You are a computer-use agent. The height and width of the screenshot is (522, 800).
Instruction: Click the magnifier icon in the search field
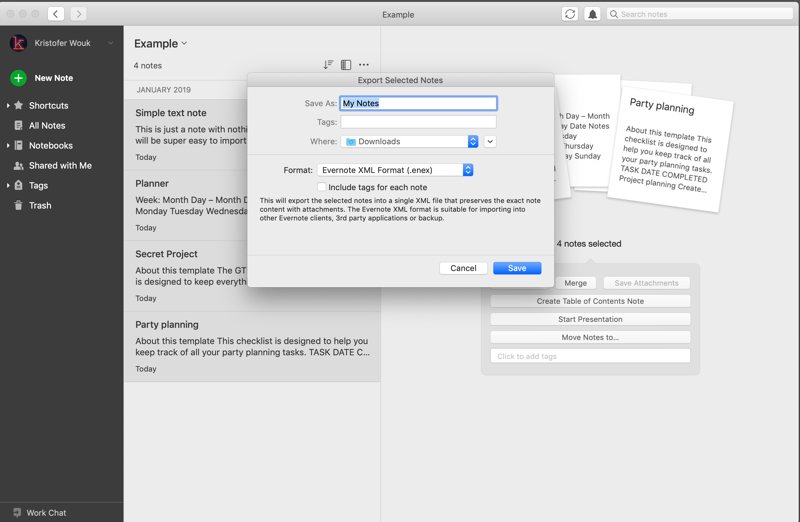point(614,14)
